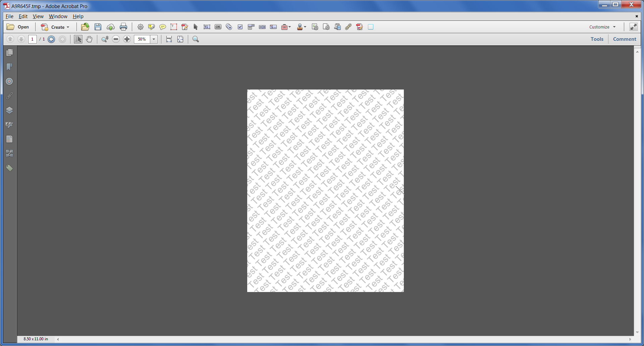
Task: Zoom out using the minus button
Action: click(x=116, y=39)
